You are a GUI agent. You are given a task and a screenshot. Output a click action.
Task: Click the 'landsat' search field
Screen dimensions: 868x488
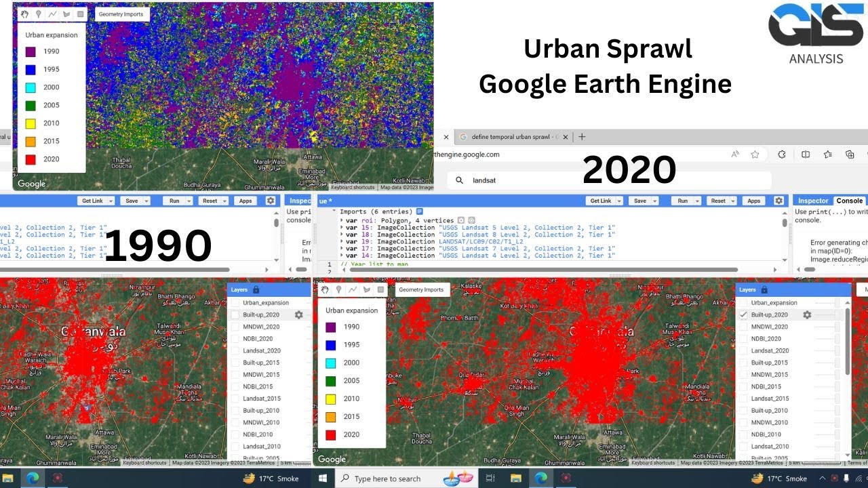(609, 180)
